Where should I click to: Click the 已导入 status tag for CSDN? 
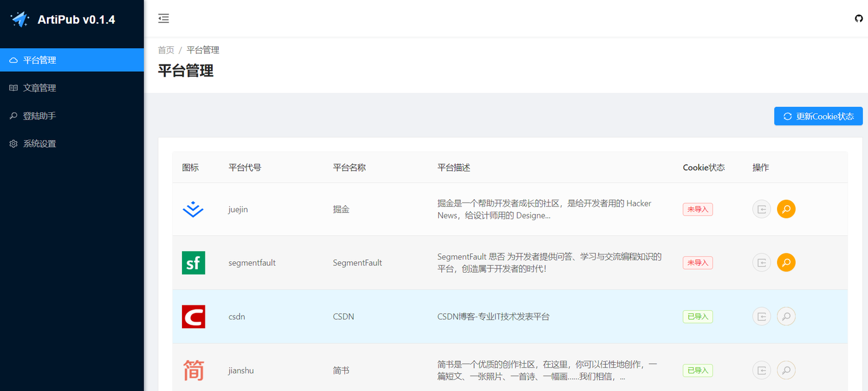tap(697, 316)
